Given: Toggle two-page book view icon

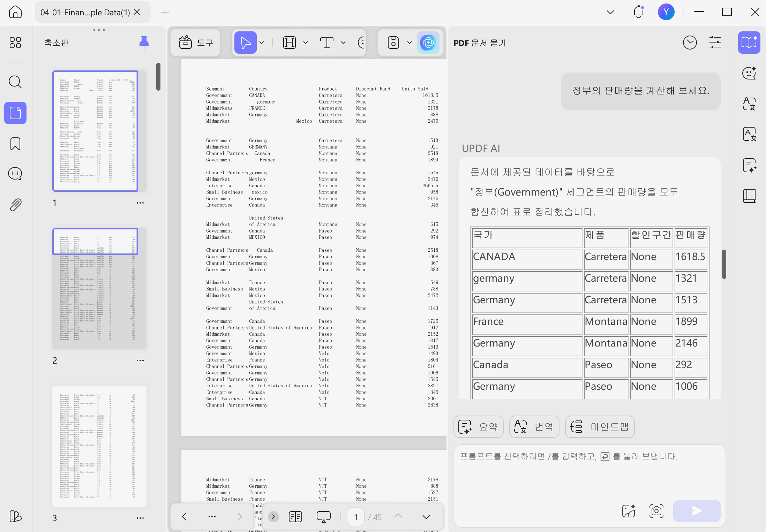Looking at the screenshot, I should (x=295, y=517).
